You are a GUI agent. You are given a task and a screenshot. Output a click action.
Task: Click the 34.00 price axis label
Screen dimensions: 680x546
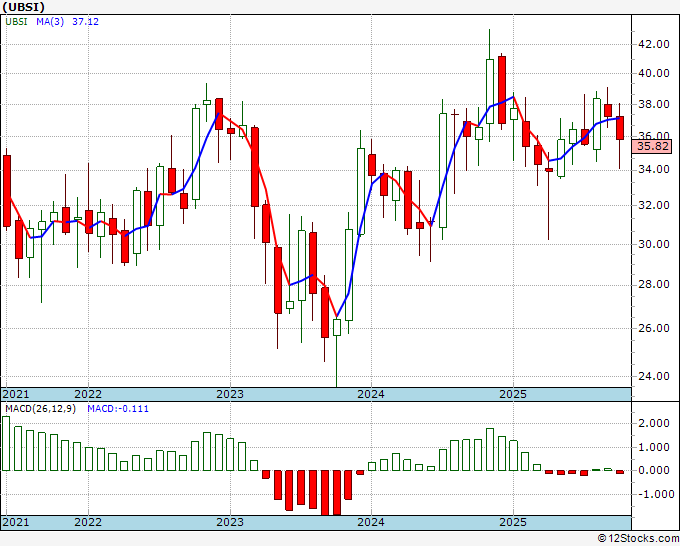654,169
